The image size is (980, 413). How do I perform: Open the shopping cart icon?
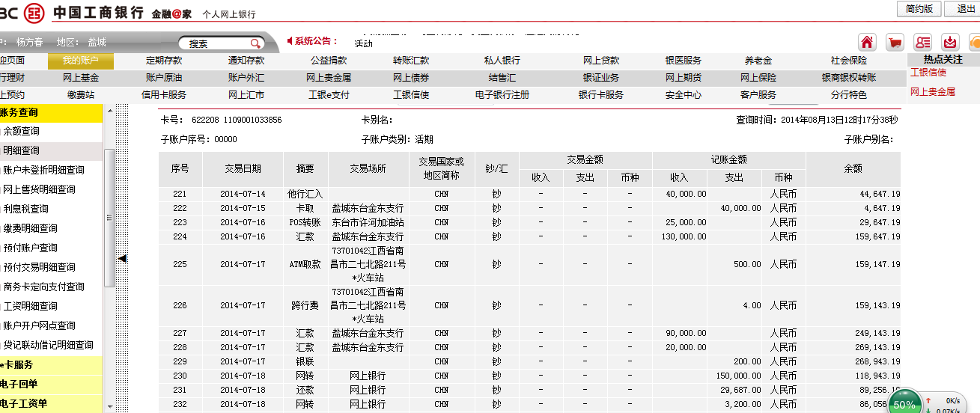coord(895,42)
